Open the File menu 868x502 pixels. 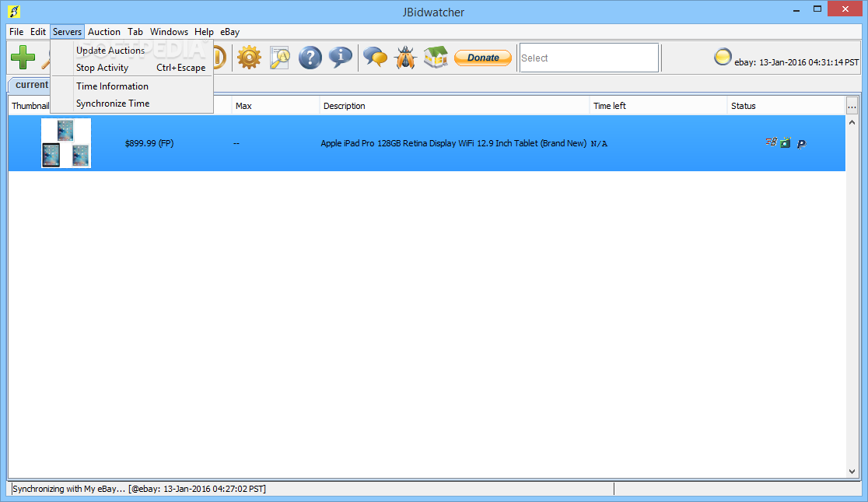[16, 32]
